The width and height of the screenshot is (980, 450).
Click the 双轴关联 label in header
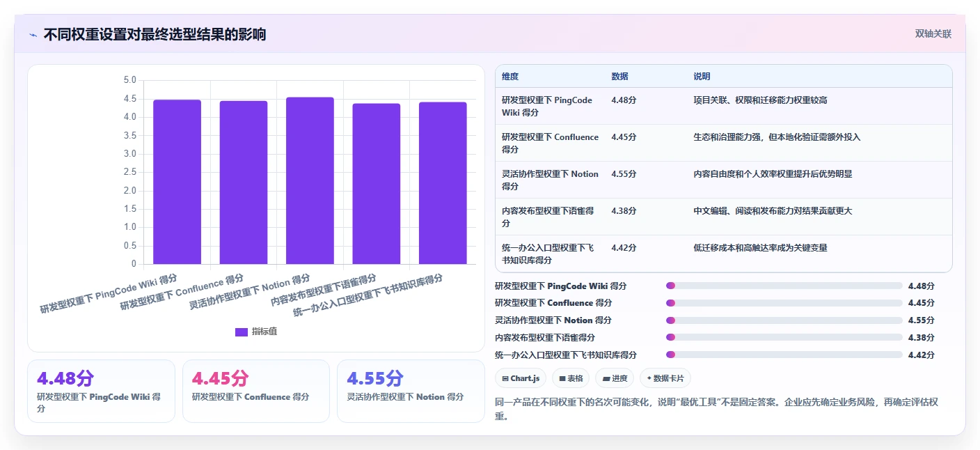[x=933, y=33]
